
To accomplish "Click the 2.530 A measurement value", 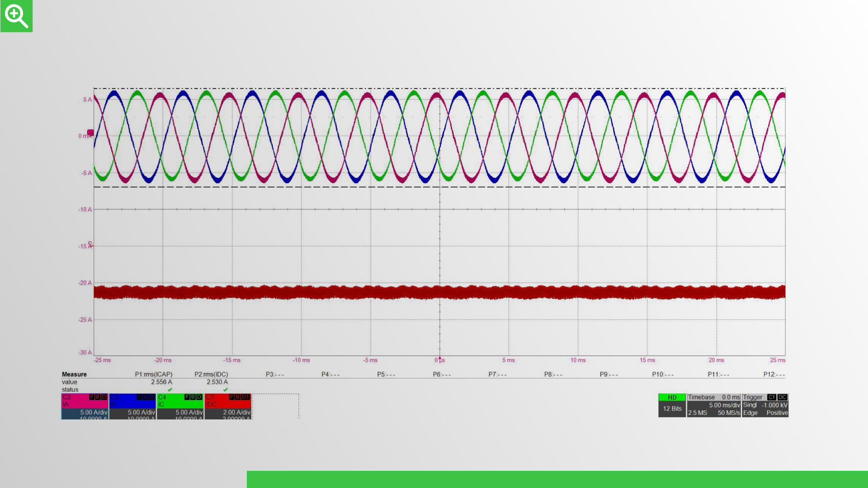I will (217, 382).
